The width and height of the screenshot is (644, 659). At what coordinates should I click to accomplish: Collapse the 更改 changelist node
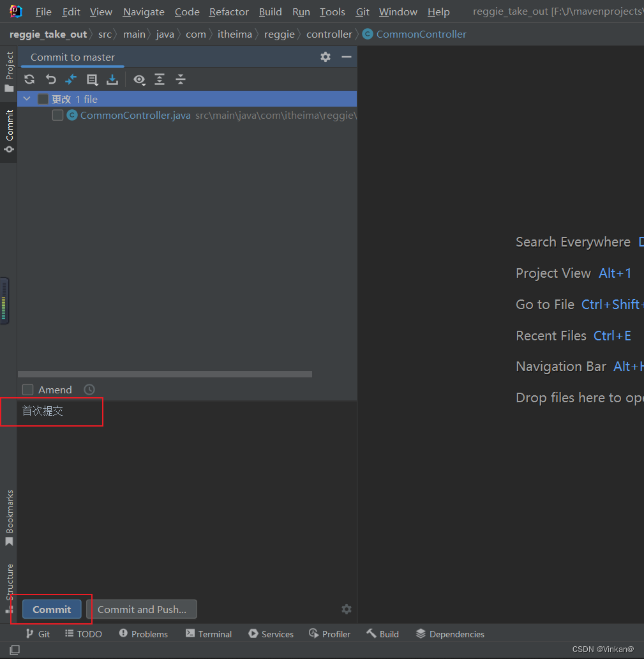click(x=26, y=99)
